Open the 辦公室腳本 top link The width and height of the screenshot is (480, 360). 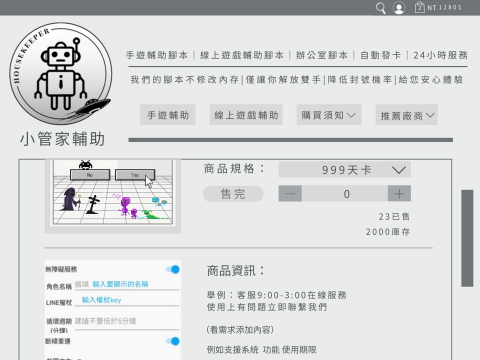coord(322,55)
